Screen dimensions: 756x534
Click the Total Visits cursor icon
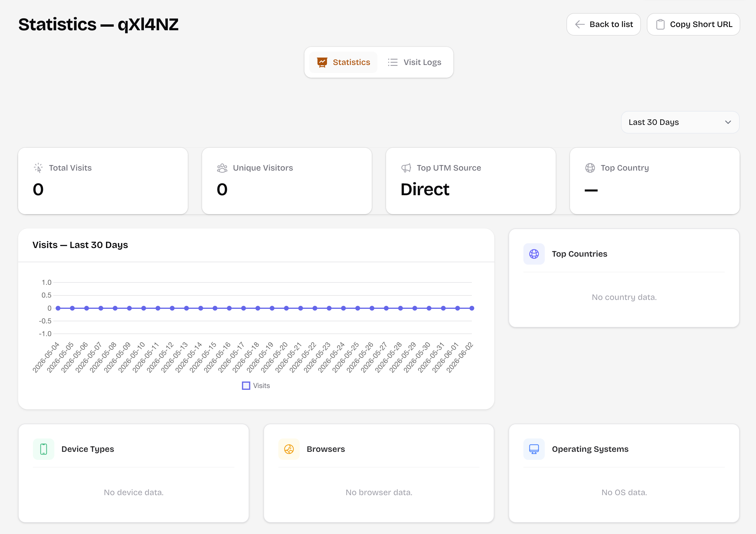tap(38, 168)
